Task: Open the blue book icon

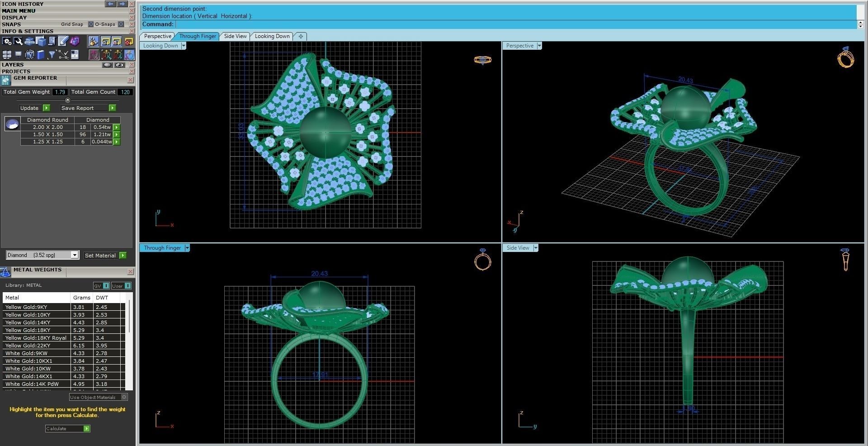Action: tap(41, 55)
